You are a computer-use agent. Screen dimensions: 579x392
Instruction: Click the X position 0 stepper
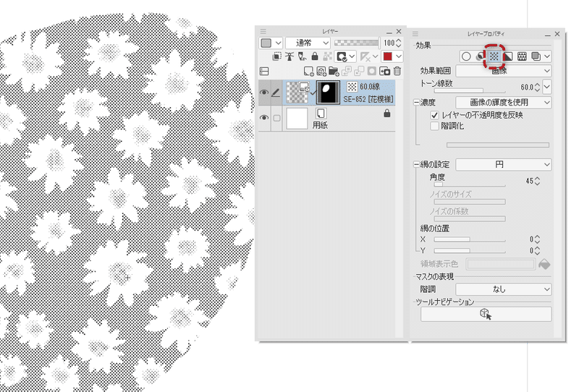pos(537,239)
